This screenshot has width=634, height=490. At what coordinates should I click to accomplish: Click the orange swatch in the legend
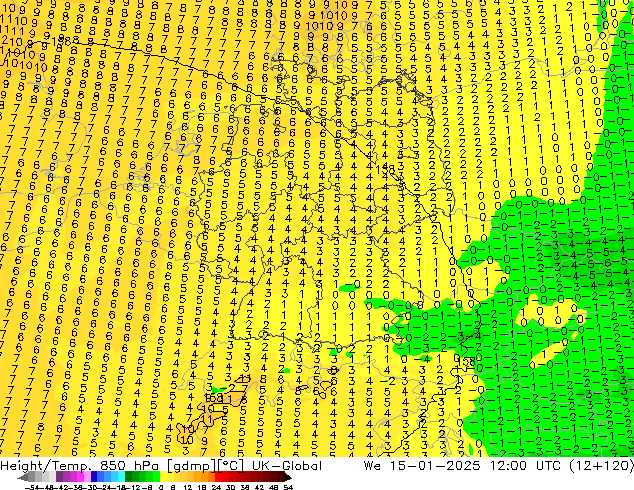(x=205, y=478)
